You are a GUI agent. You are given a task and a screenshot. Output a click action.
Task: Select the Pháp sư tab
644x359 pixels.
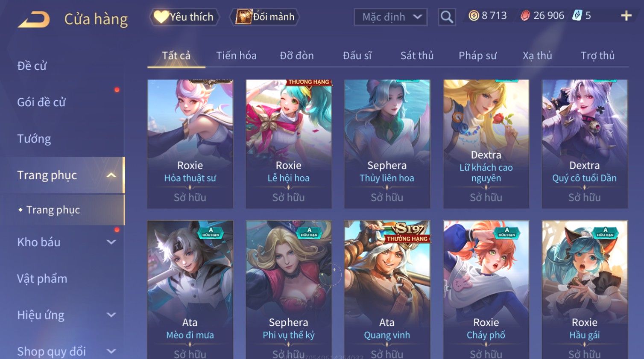point(477,55)
